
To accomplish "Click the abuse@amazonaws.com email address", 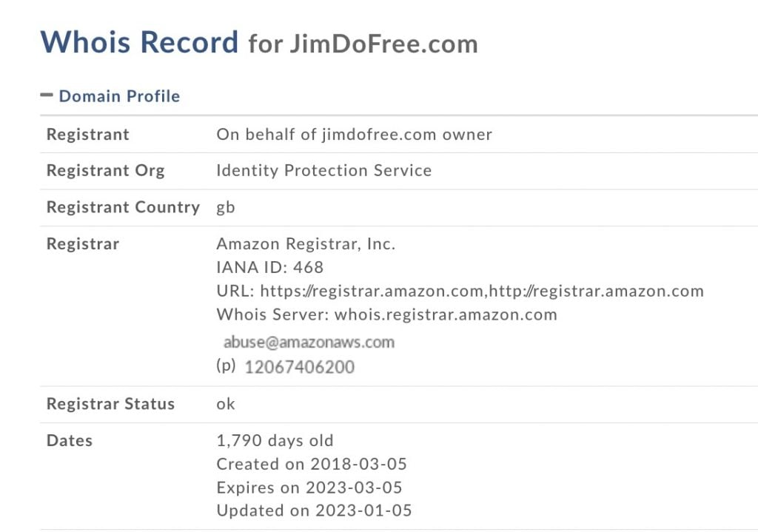I will tap(309, 342).
